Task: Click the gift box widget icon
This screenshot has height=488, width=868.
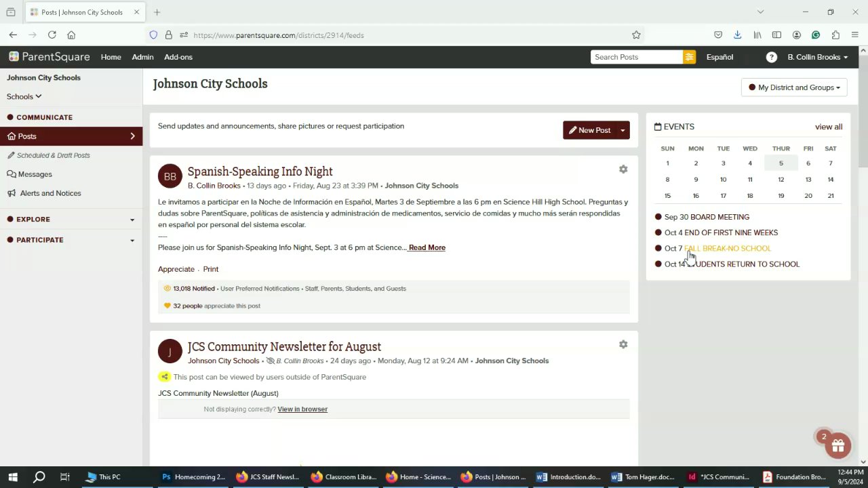Action: point(838,445)
